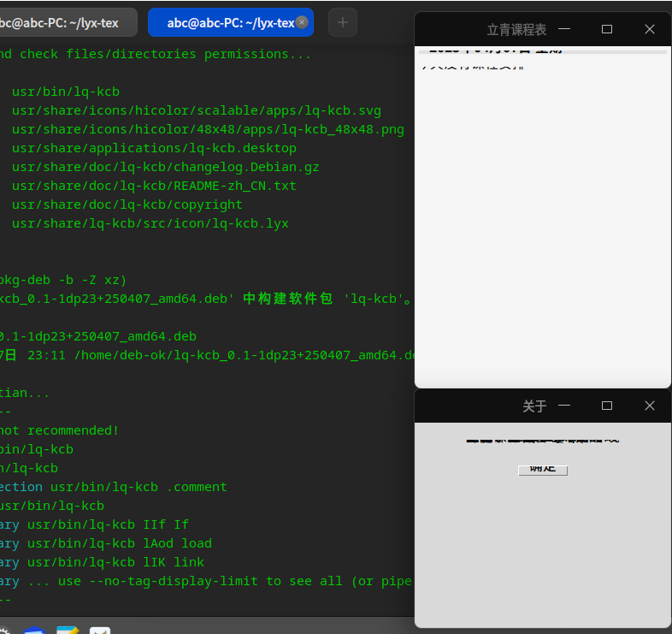Click the garbled message line in the 关于 dialog
672x634 pixels.
click(543, 441)
